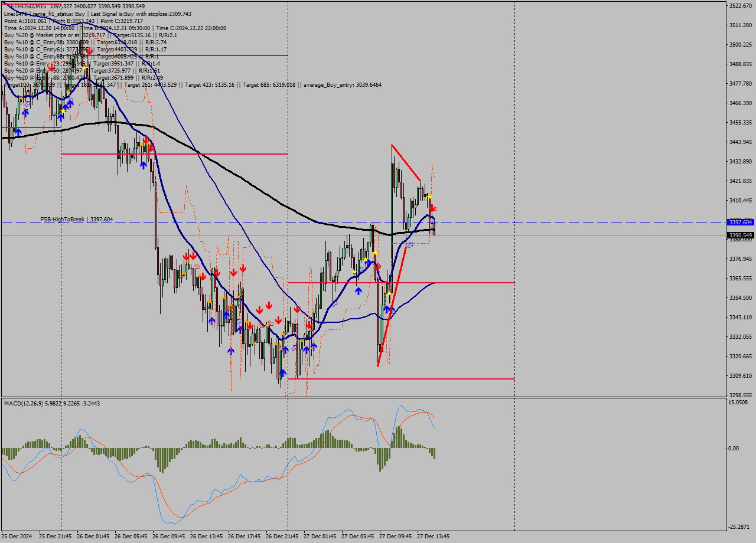Click the 'average_Buy_entry: 3039.6464' text
Image resolution: width=756 pixels, height=543 pixels.
(343, 85)
